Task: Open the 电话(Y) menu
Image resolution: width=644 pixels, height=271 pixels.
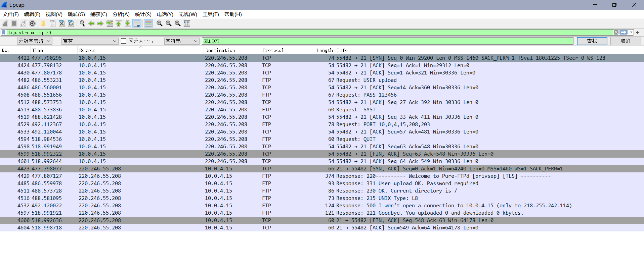Action: [x=165, y=14]
